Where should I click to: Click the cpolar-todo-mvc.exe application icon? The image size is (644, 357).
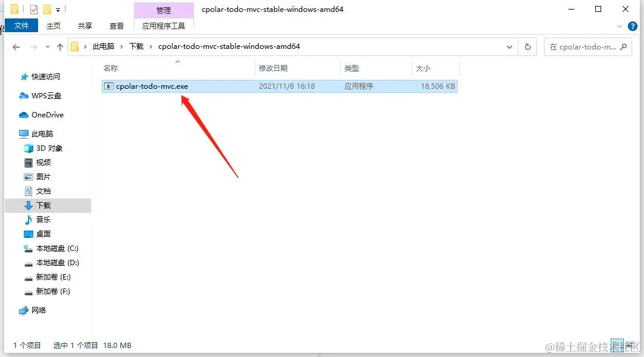click(109, 86)
